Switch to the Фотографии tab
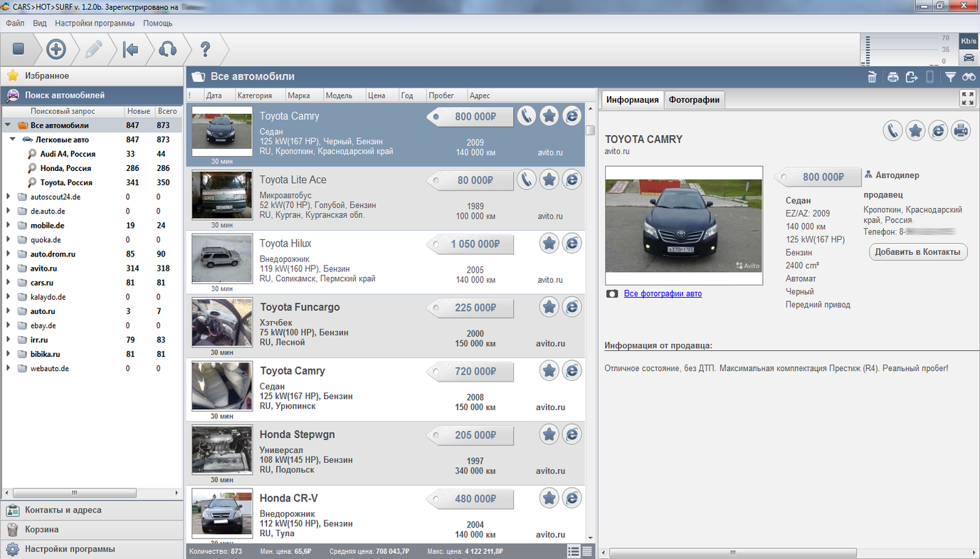This screenshot has width=980, height=559. pyautogui.click(x=695, y=100)
